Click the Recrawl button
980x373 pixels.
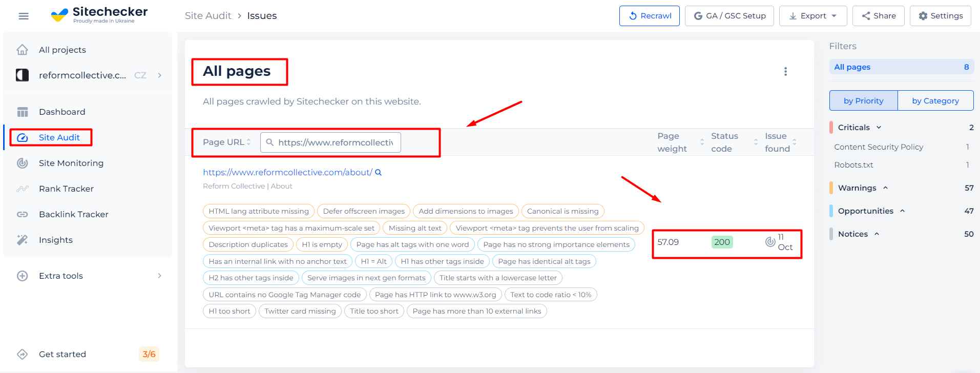tap(650, 16)
